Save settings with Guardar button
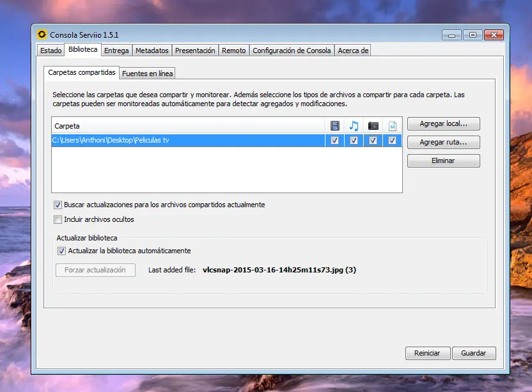Image resolution: width=532 pixels, height=392 pixels. (x=474, y=353)
